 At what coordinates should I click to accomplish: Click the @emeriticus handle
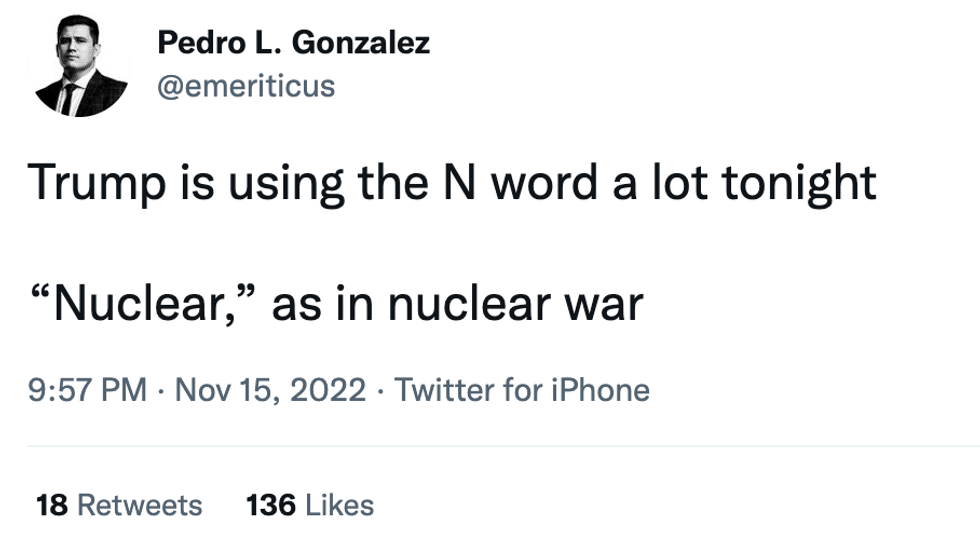(246, 86)
